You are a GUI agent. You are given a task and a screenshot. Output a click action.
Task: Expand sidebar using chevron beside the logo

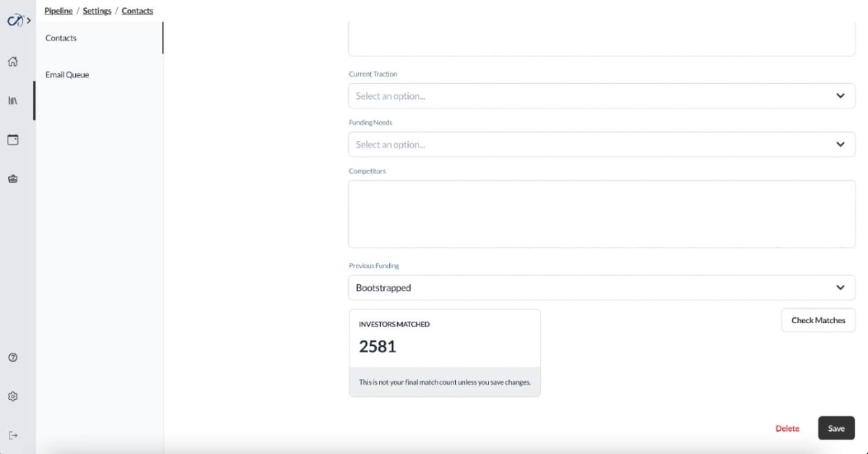[29, 20]
